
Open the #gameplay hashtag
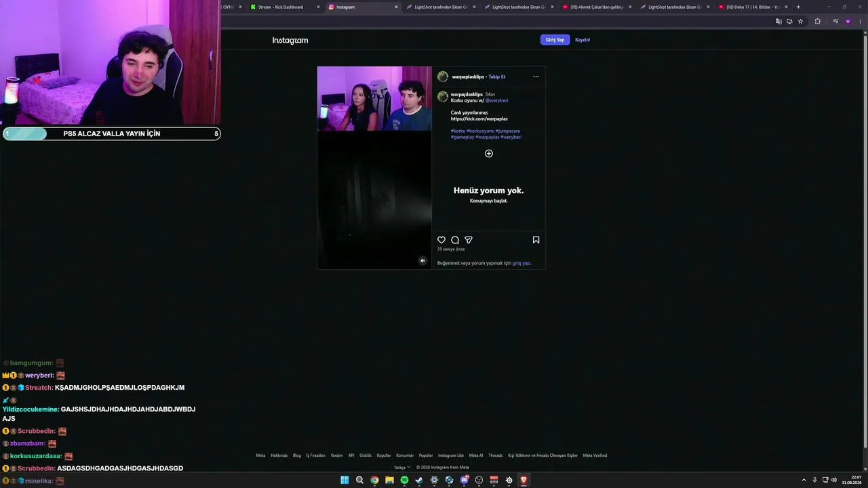(x=462, y=137)
